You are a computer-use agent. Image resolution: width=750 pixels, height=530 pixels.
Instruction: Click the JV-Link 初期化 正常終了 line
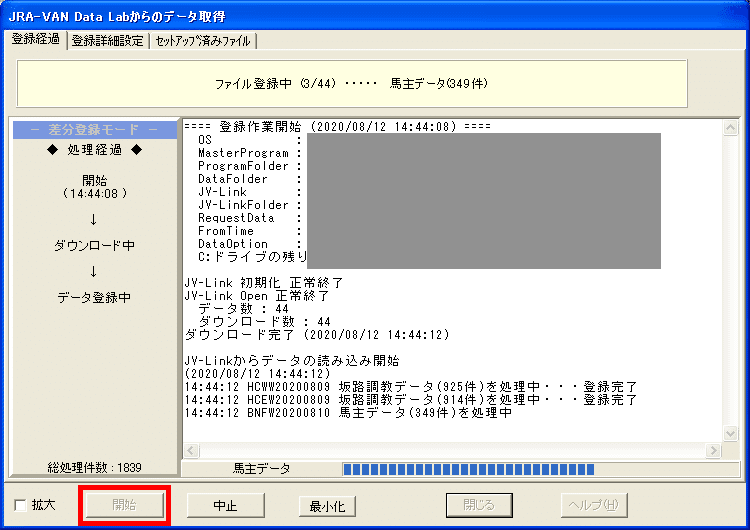[264, 283]
